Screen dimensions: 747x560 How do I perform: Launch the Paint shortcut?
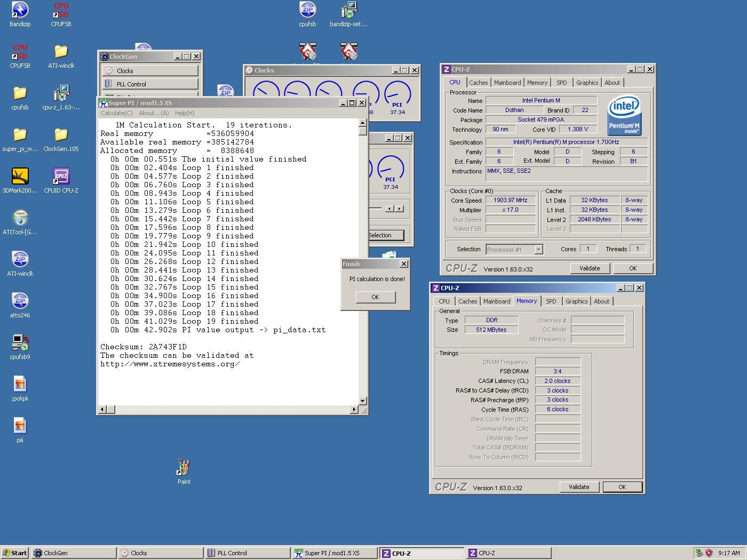tap(184, 472)
